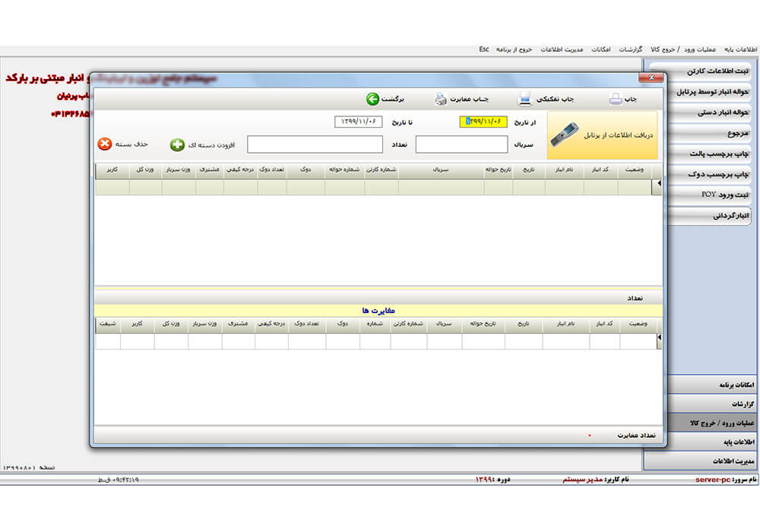Click the چاپ تفکیکی print icon
760x532 pixels.
tap(524, 99)
